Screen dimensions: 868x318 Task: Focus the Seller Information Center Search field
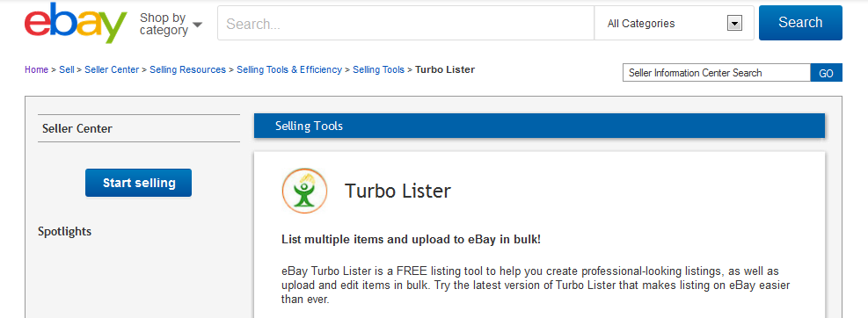717,73
